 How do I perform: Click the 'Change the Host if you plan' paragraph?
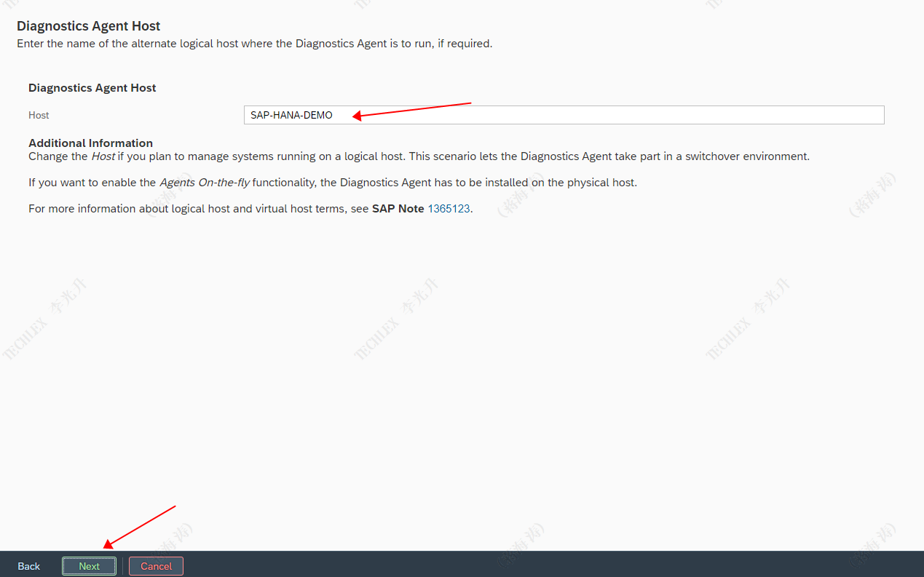point(419,156)
